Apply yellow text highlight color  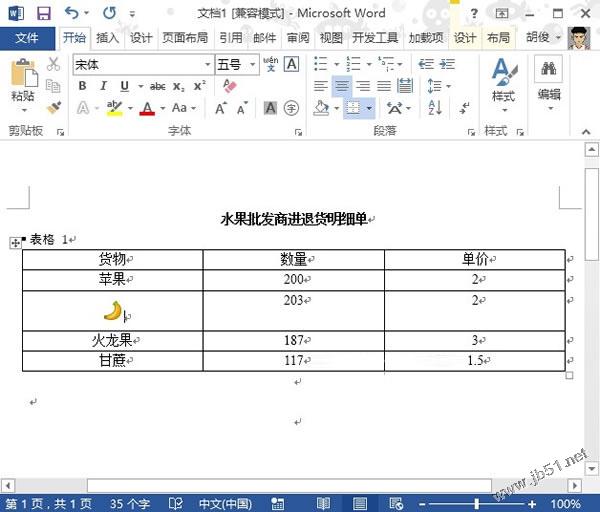pos(114,108)
